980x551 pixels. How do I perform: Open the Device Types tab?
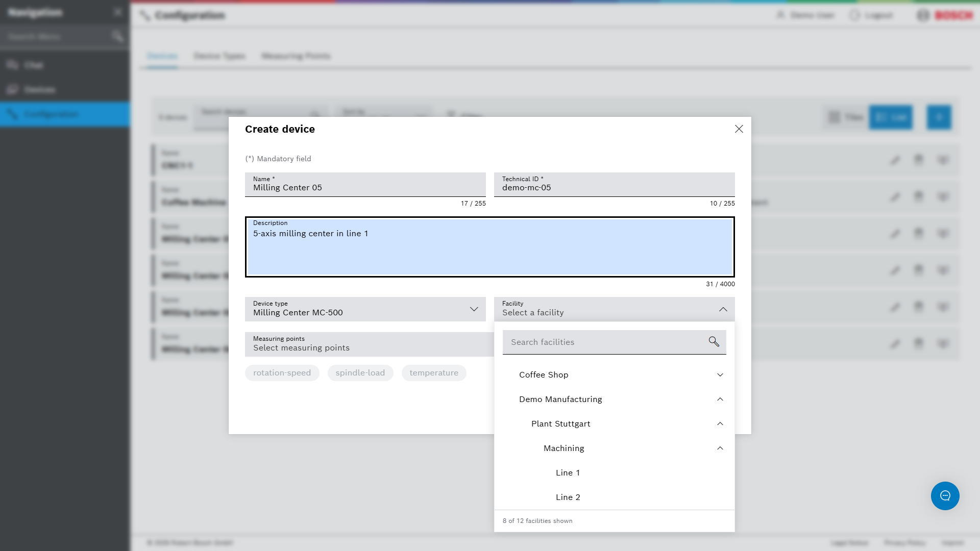pos(219,56)
